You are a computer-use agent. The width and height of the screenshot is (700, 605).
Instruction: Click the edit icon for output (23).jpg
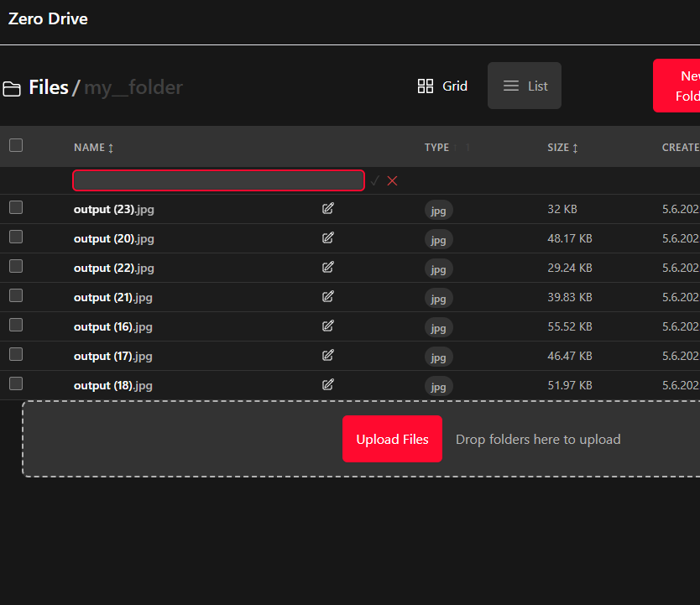328,208
